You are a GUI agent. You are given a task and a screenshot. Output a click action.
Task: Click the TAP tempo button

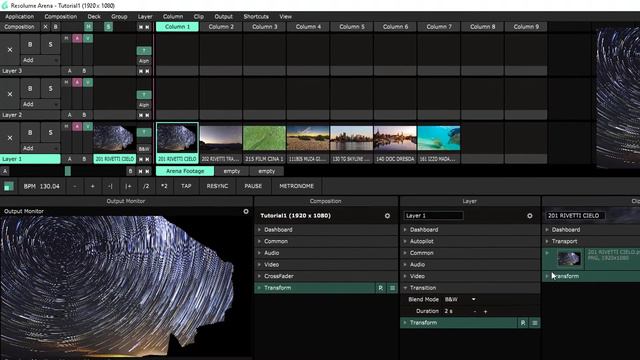point(186,186)
